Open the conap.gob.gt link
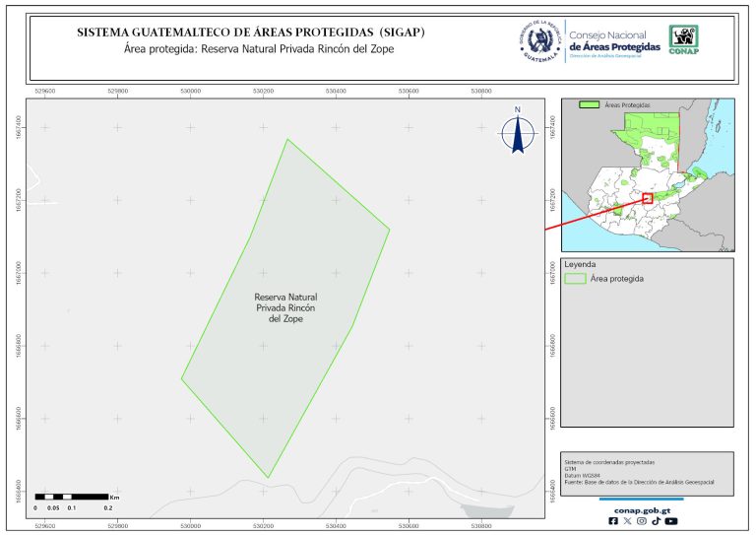This screenshot has width=756, height=535. coord(642,510)
